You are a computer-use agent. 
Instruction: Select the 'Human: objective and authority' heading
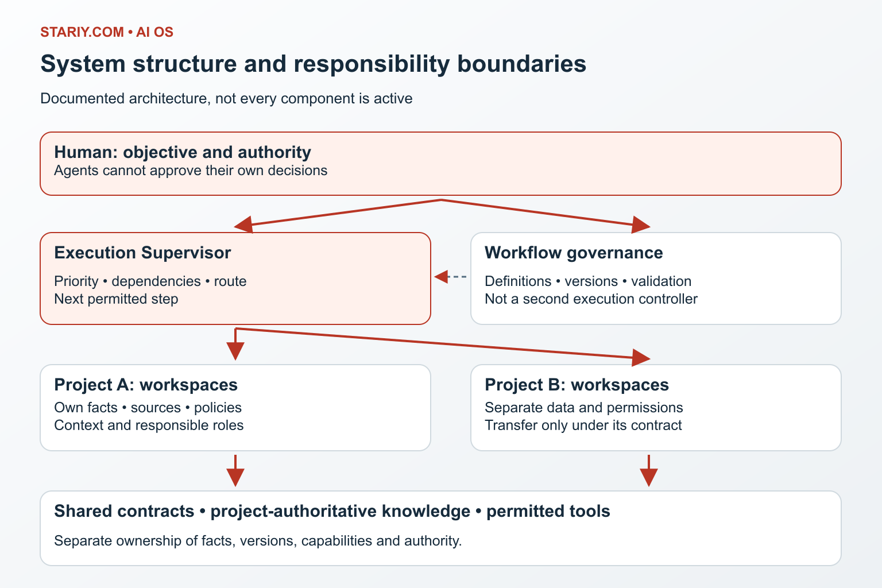tap(183, 152)
